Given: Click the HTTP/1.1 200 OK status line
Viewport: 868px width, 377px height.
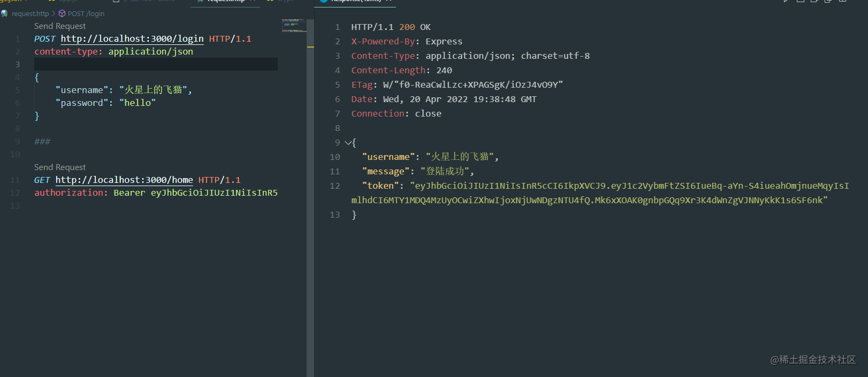Looking at the screenshot, I should tap(391, 27).
